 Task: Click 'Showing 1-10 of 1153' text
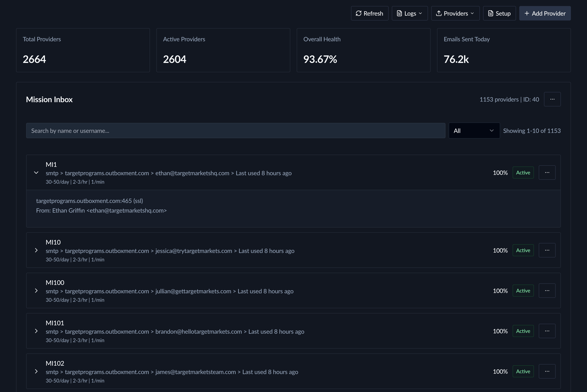coord(532,131)
